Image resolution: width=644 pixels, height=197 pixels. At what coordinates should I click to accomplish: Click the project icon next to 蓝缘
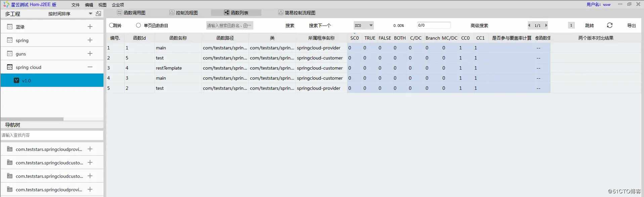(10, 27)
